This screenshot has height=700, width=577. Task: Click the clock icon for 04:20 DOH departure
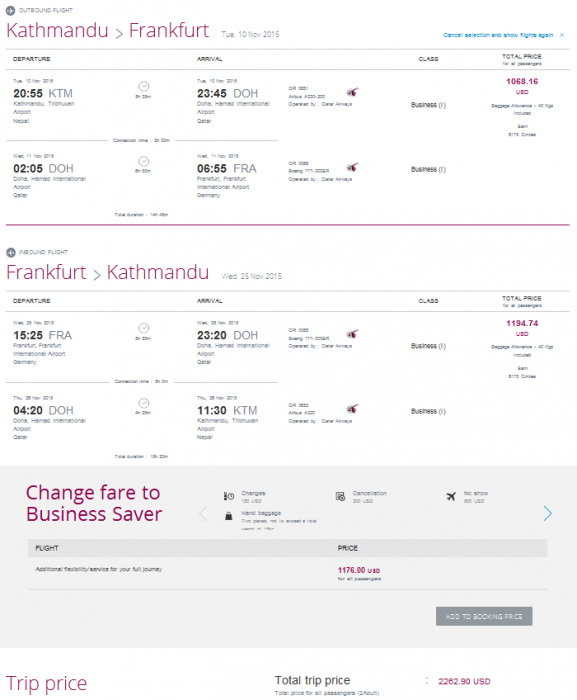143,403
